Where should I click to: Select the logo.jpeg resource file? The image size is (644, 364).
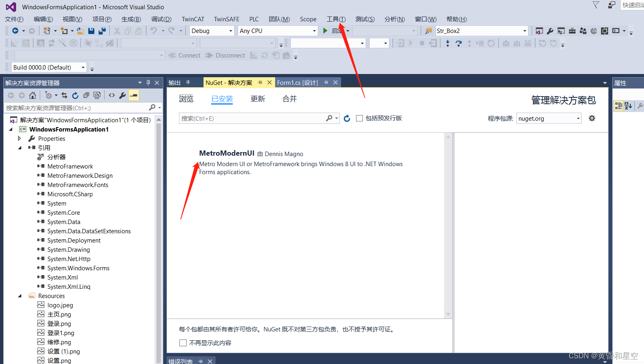(60, 305)
